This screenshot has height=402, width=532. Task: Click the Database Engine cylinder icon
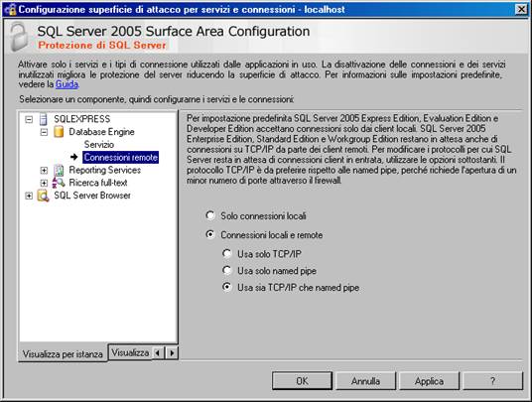(59, 132)
